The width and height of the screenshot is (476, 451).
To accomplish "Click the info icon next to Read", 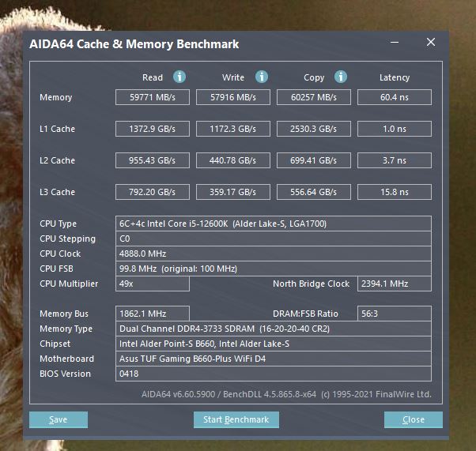I will (179, 77).
